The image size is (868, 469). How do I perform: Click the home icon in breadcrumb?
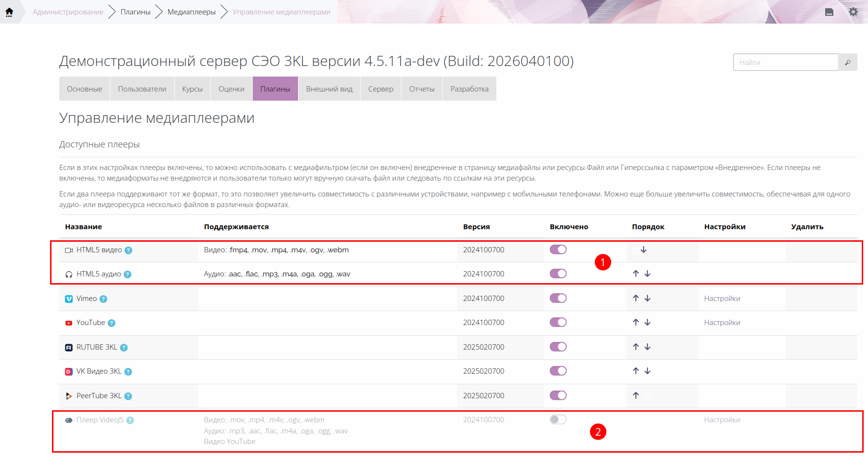tap(9, 12)
